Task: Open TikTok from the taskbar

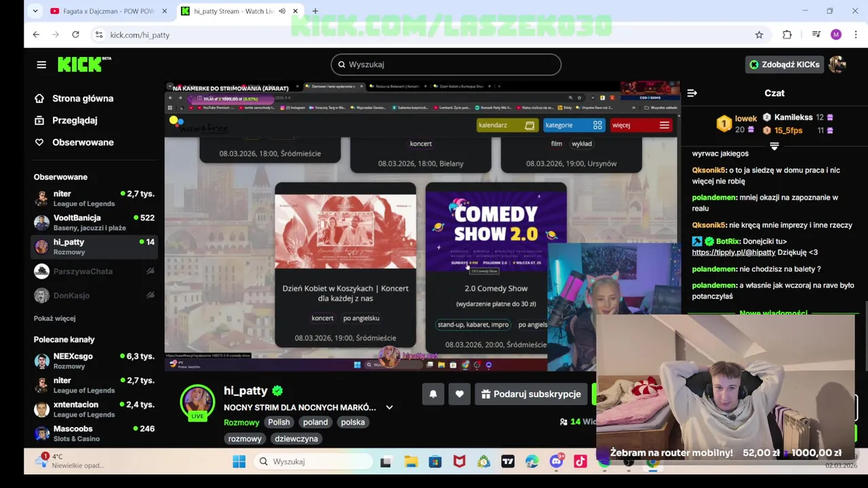Action: pos(580,462)
